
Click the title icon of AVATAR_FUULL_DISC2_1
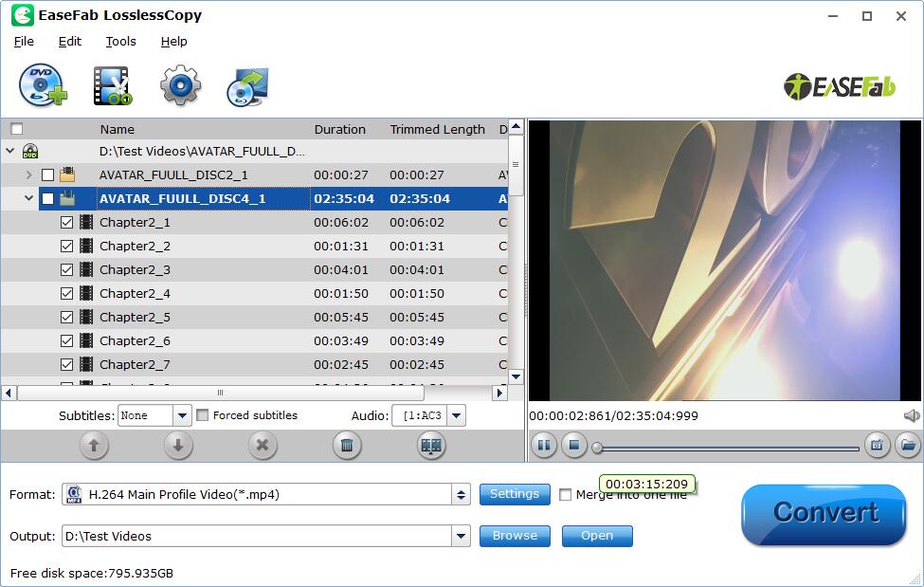point(68,174)
